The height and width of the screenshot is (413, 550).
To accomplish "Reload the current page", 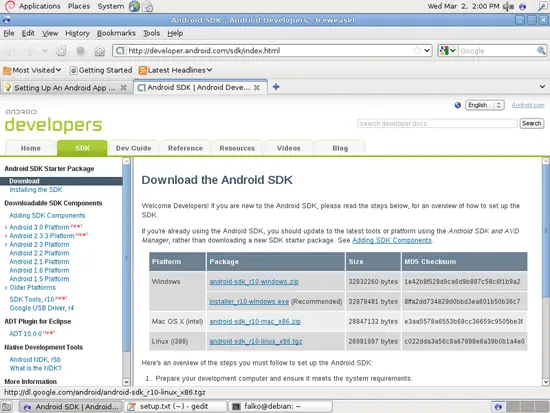I will (x=61, y=51).
